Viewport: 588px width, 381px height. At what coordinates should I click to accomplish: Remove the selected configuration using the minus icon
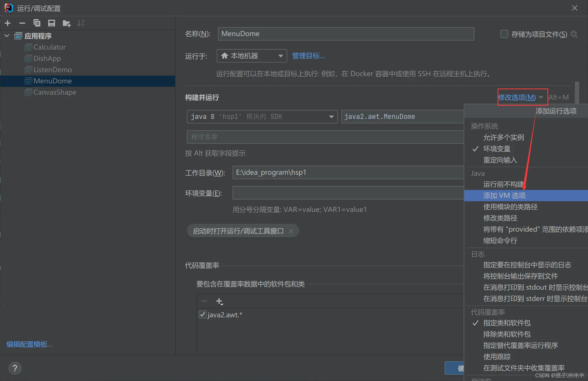coord(22,23)
